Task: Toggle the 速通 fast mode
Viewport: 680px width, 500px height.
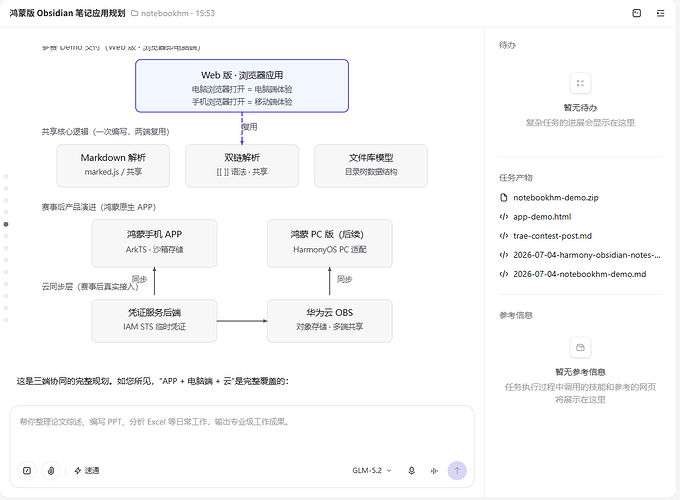Action: 87,471
